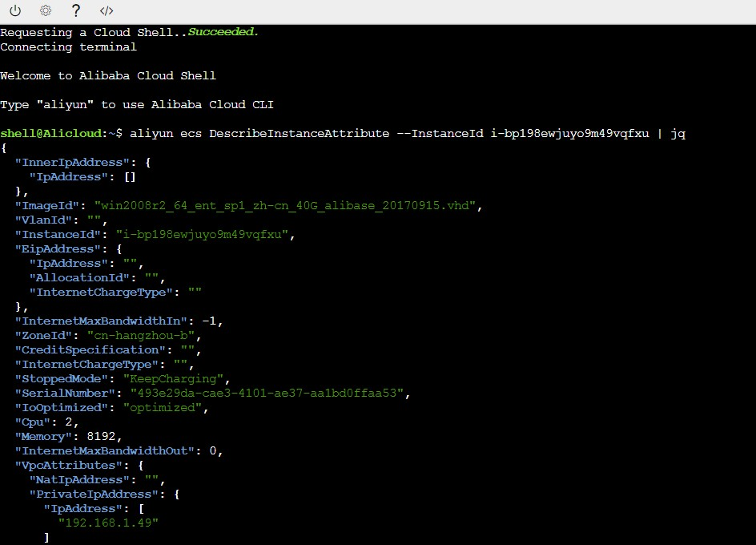This screenshot has width=756, height=545.
Task: Click the DescribeInstanceAttribute command word
Action: click(x=299, y=133)
